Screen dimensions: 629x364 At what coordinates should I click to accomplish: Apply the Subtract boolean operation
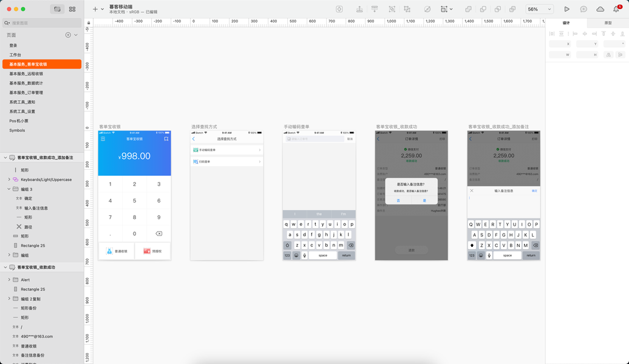point(483,9)
